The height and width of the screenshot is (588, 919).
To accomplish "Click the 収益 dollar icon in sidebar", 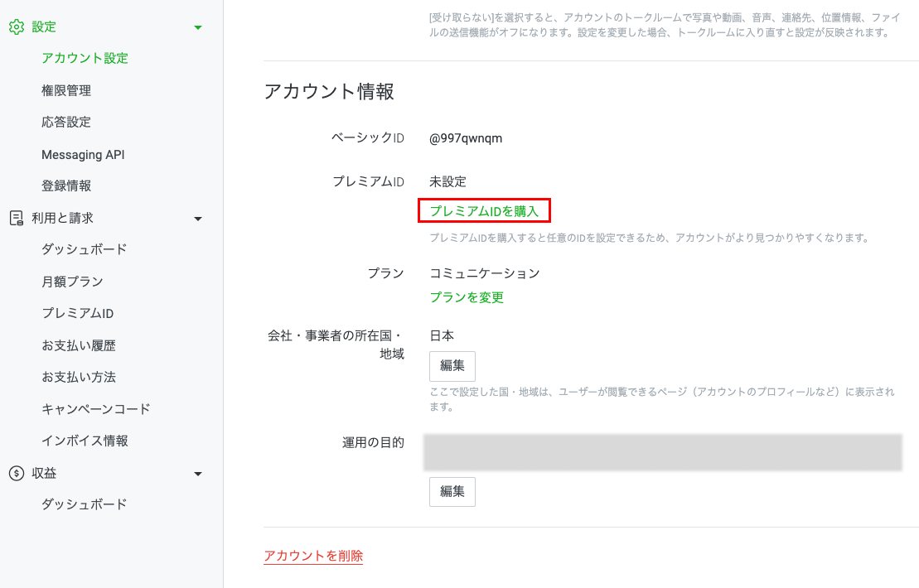I will (16, 473).
